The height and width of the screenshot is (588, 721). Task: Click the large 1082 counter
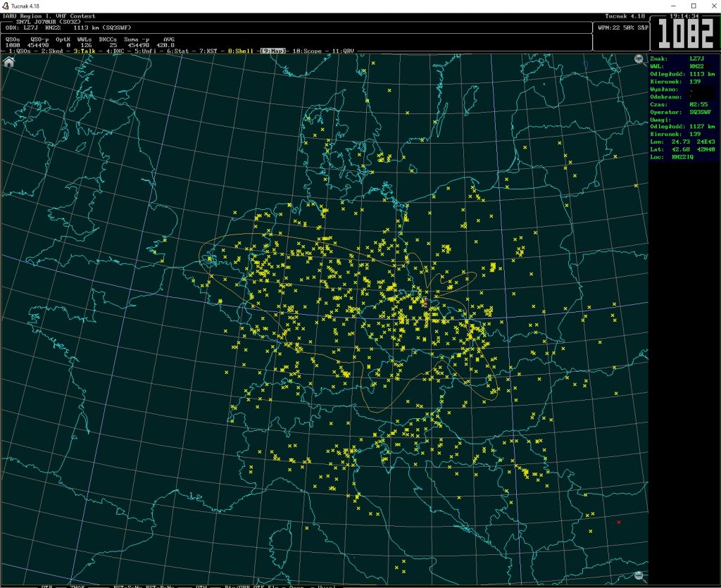click(x=686, y=34)
